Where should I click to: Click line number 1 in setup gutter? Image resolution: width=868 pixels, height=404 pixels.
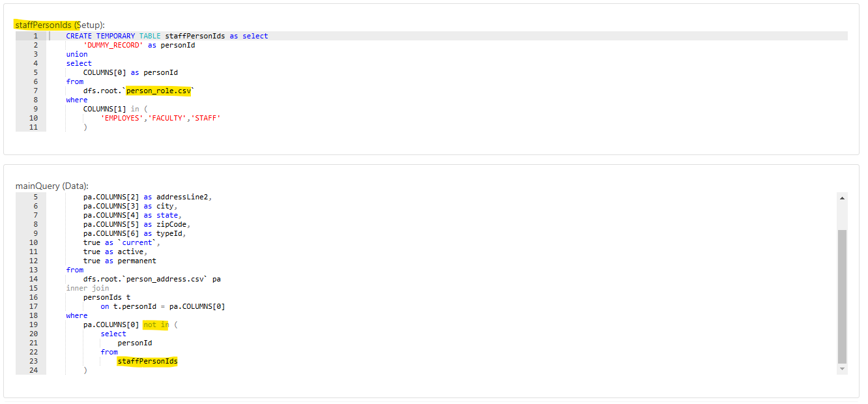tap(35, 36)
